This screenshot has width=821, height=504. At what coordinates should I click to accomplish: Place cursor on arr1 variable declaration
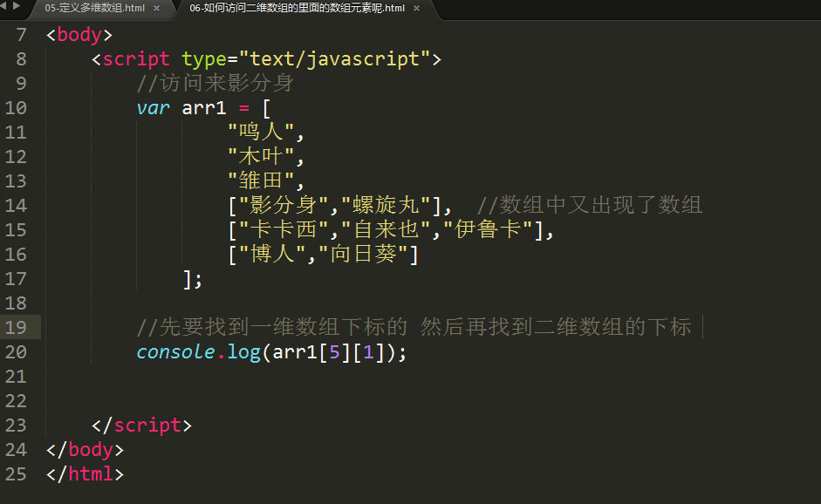pyautogui.click(x=203, y=108)
